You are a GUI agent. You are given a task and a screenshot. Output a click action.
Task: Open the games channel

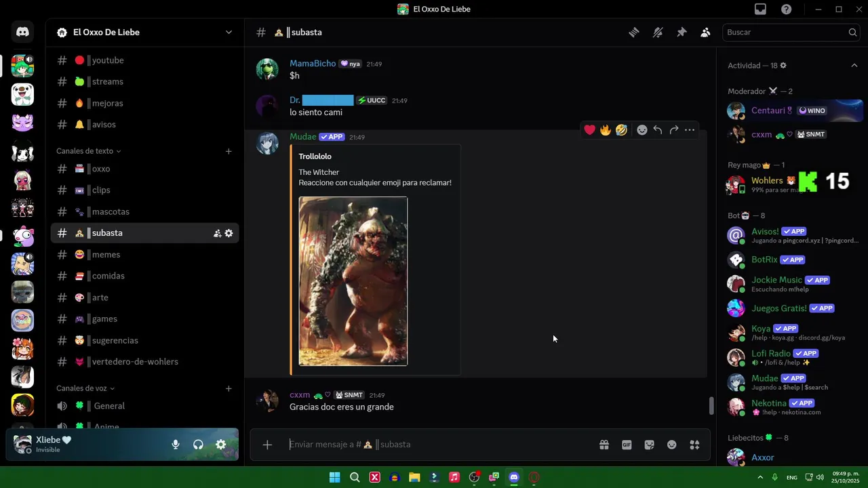(144, 319)
